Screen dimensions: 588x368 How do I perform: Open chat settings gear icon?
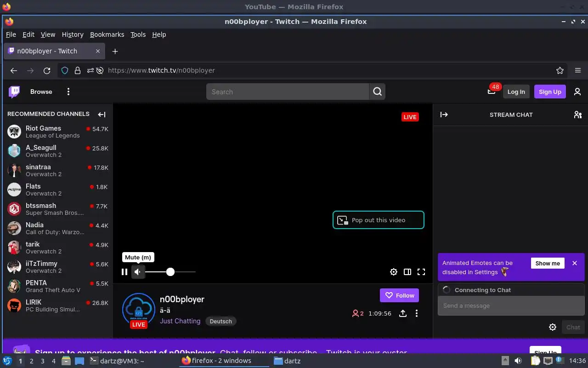[553, 327]
